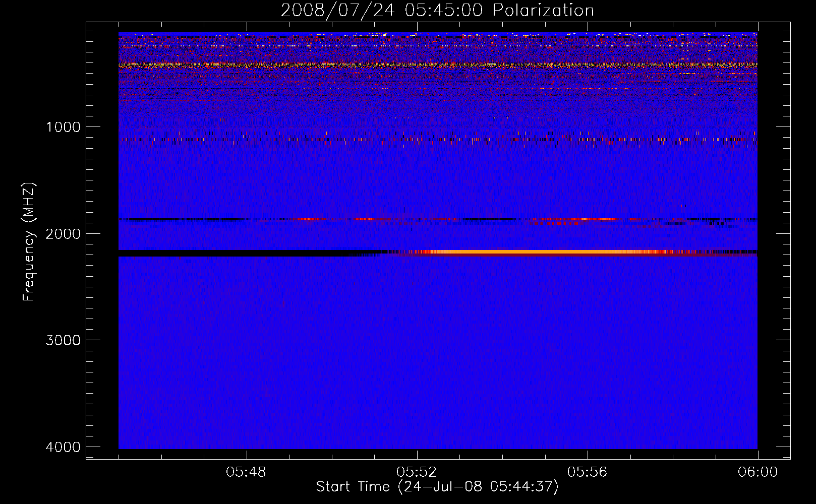Click the 3000 frequency tick label
Viewport: 816px width, 504px height.
(x=63, y=340)
